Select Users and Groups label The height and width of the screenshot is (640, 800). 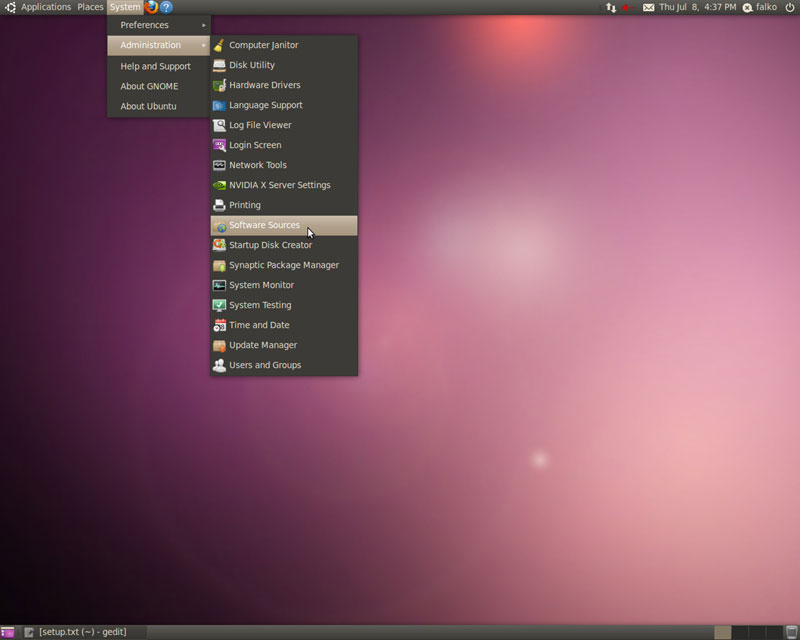coord(265,365)
